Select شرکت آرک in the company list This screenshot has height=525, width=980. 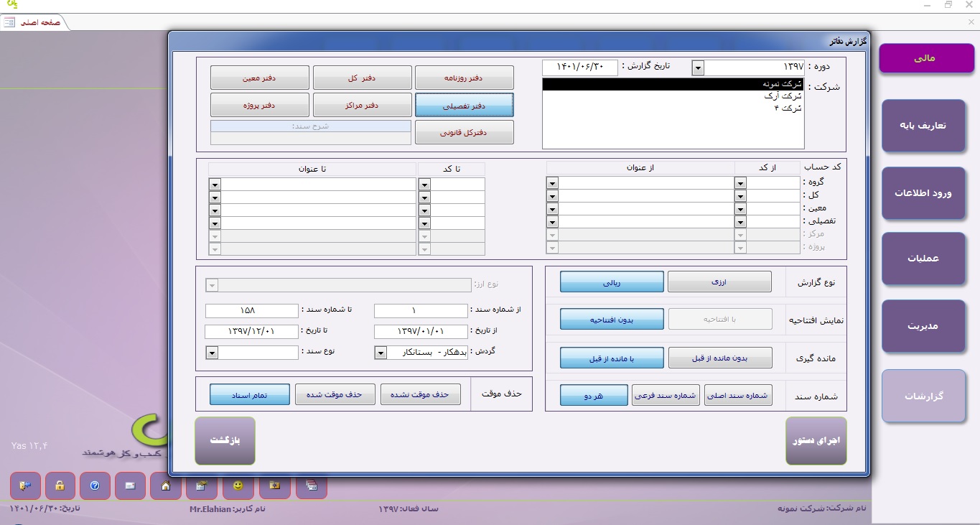[x=673, y=96]
